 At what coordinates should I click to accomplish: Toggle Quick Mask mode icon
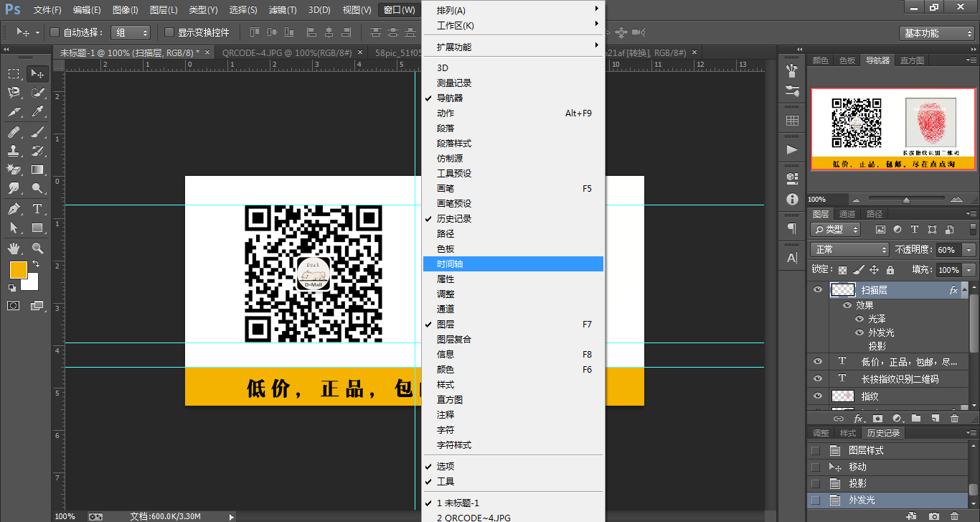click(14, 306)
